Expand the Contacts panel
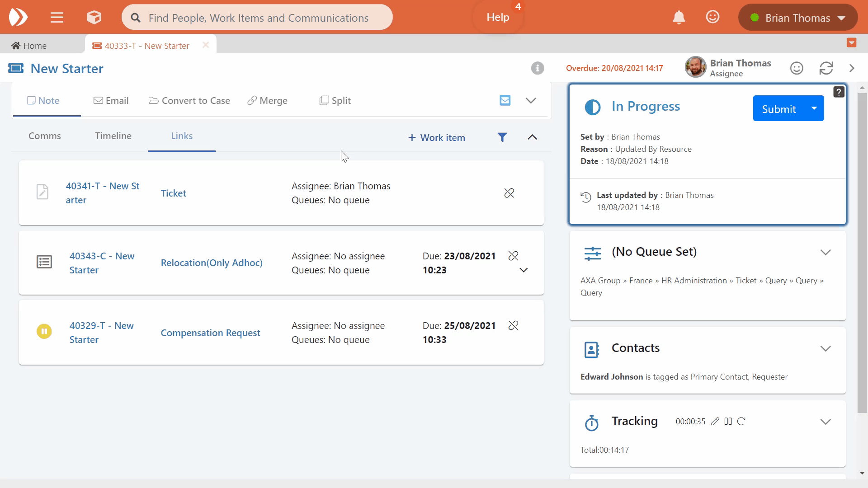This screenshot has width=868, height=488. pyautogui.click(x=826, y=348)
